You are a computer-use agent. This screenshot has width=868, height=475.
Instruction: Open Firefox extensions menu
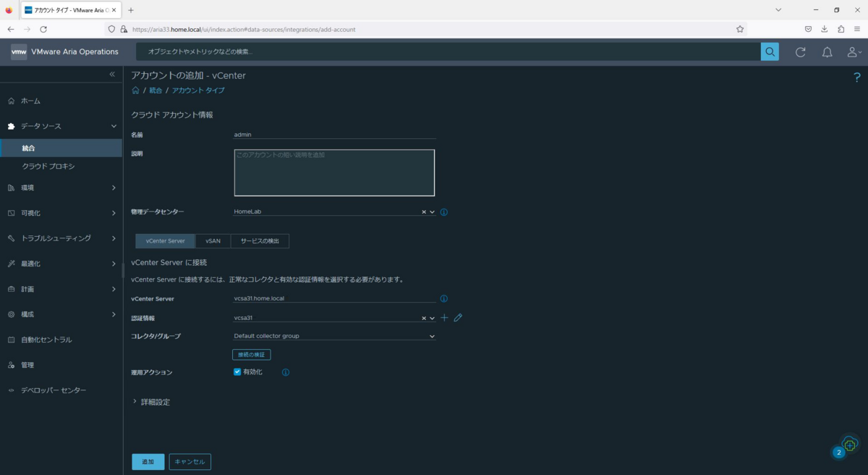click(x=841, y=29)
